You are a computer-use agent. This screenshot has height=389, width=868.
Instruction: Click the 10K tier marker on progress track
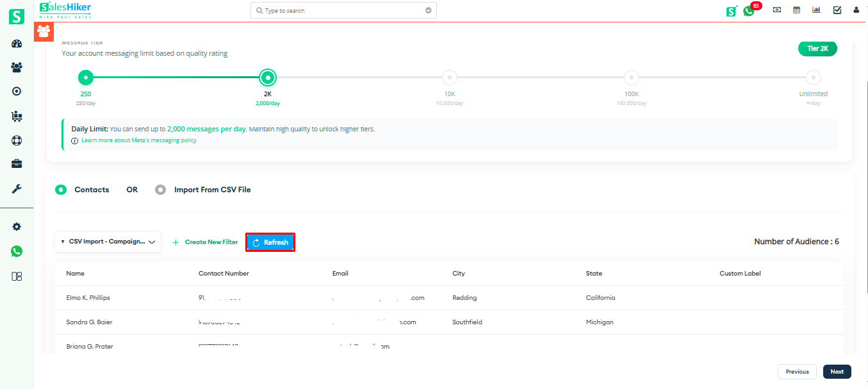tap(450, 78)
